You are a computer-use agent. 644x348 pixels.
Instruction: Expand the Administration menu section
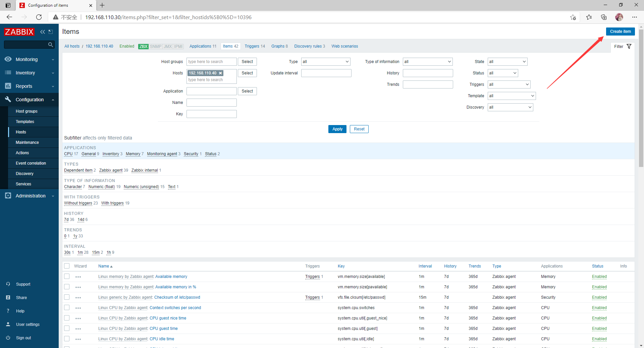pyautogui.click(x=29, y=196)
